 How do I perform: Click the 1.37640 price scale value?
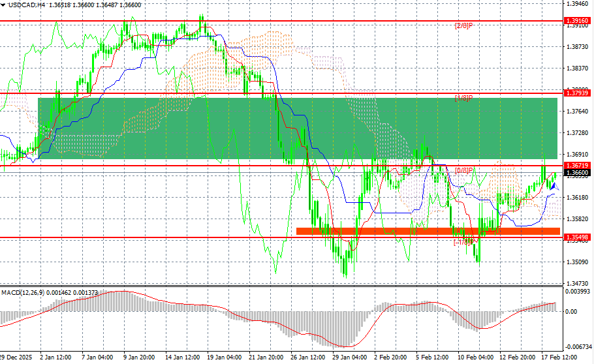pyautogui.click(x=577, y=112)
